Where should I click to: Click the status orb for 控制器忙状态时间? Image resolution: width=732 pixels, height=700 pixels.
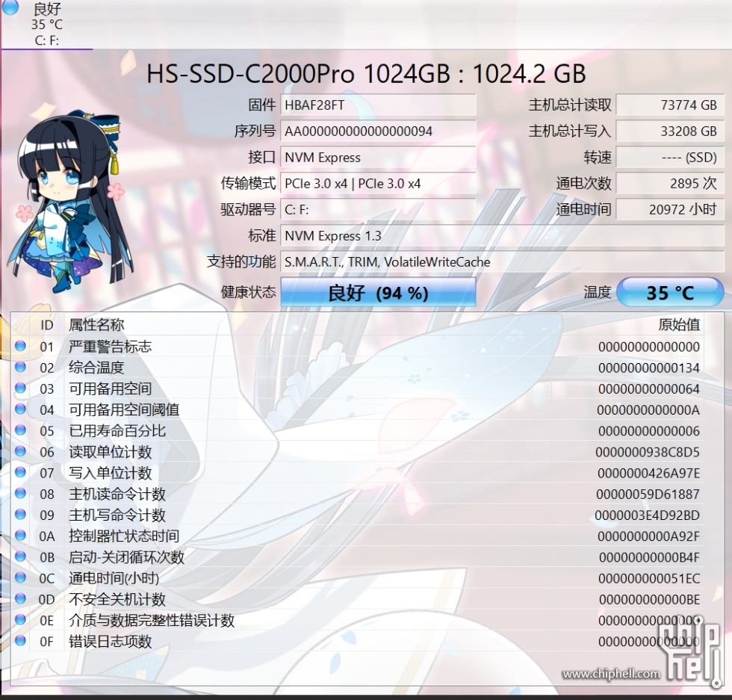(x=20, y=536)
